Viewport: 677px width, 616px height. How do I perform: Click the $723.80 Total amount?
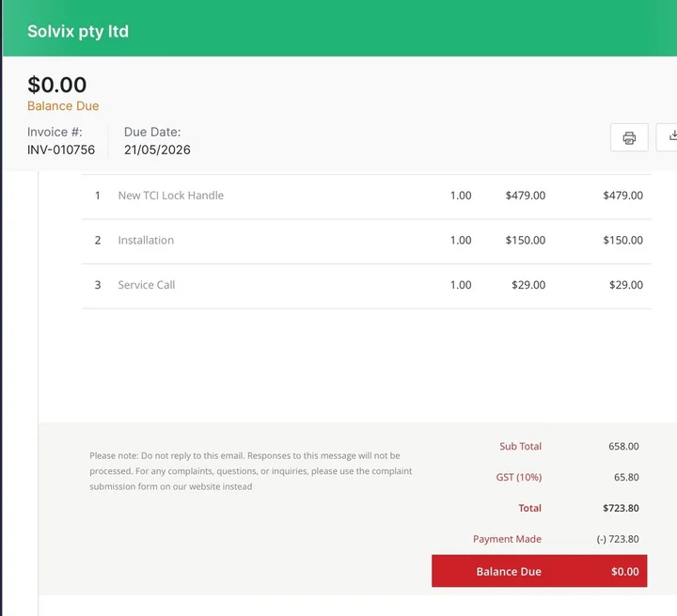[621, 508]
